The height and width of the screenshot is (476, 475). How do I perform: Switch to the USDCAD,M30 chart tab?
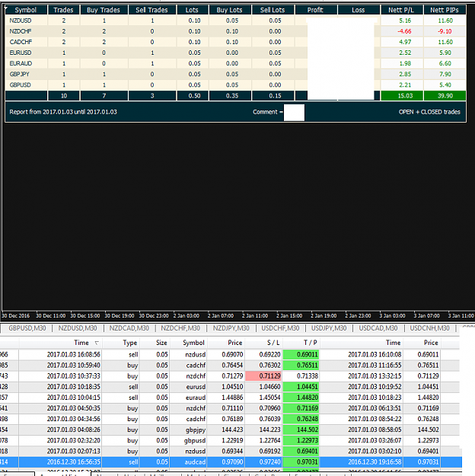pyautogui.click(x=378, y=328)
